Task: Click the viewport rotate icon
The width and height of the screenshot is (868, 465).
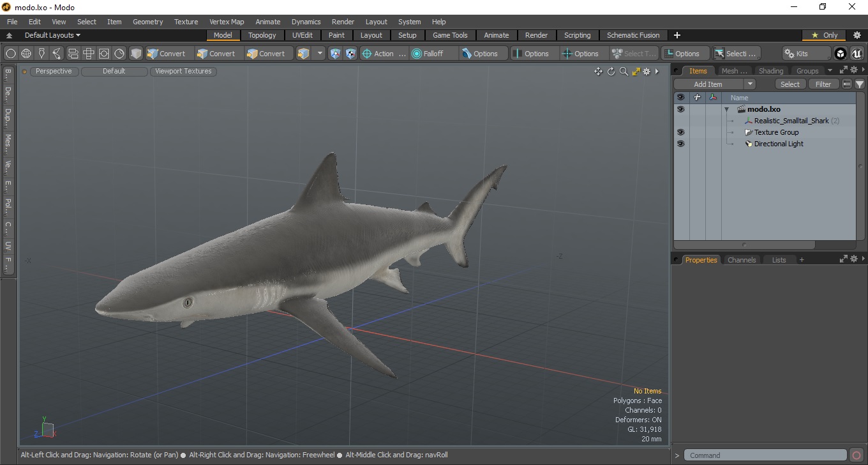Action: point(611,72)
